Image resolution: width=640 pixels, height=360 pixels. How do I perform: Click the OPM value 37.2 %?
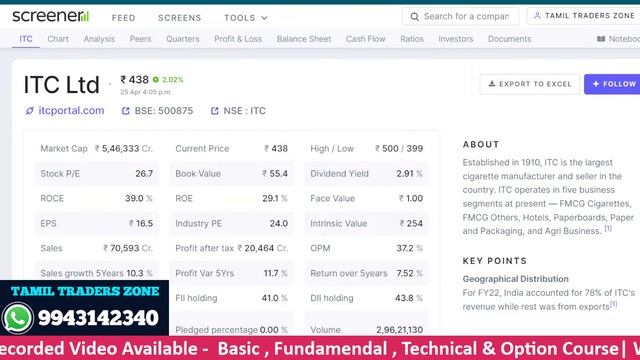tap(409, 248)
